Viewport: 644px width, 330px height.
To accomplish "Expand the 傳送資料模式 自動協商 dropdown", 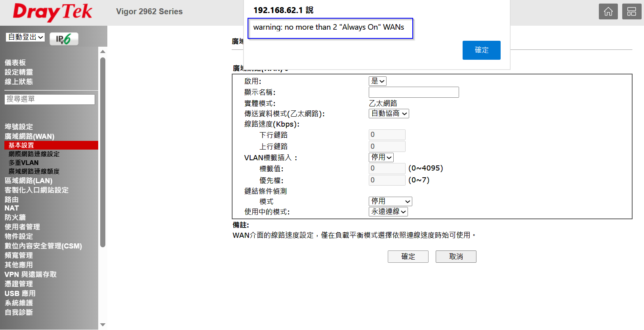I will tap(389, 114).
